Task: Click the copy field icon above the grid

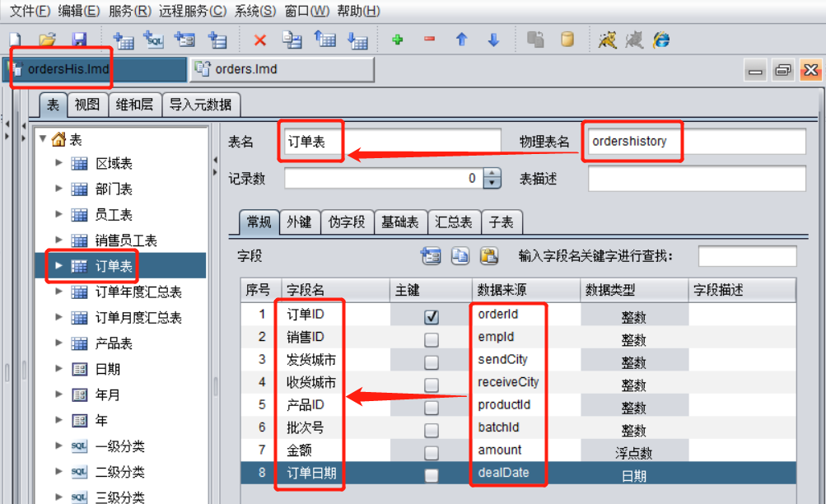Action: tap(460, 256)
